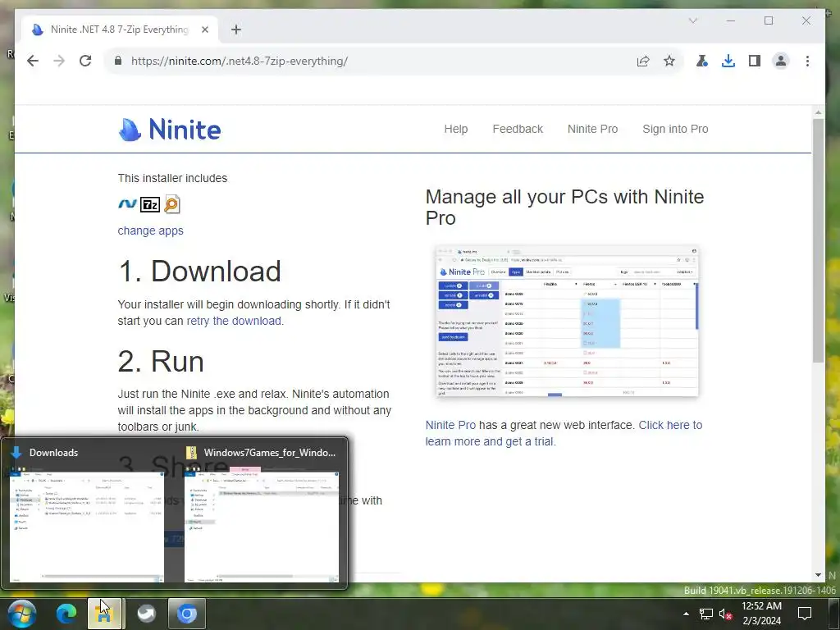Click the .NET app icon
Image resolution: width=840 pixels, height=630 pixels.
127,204
